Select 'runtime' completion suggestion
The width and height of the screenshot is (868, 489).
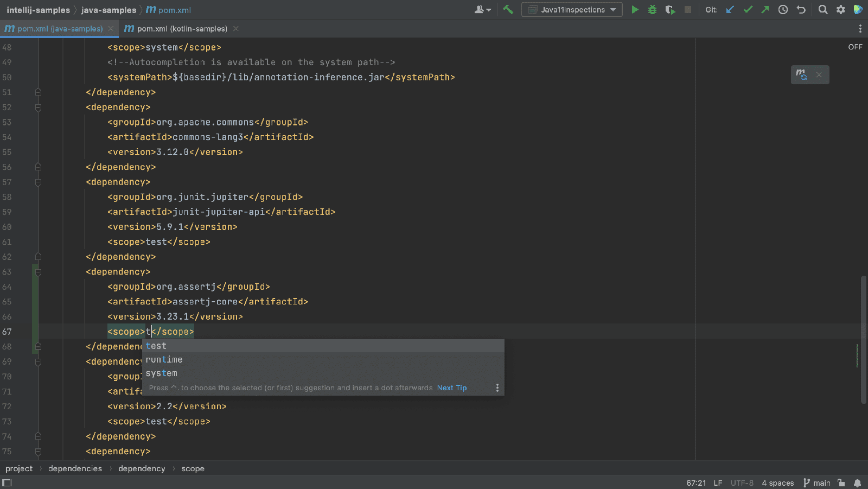click(x=323, y=359)
